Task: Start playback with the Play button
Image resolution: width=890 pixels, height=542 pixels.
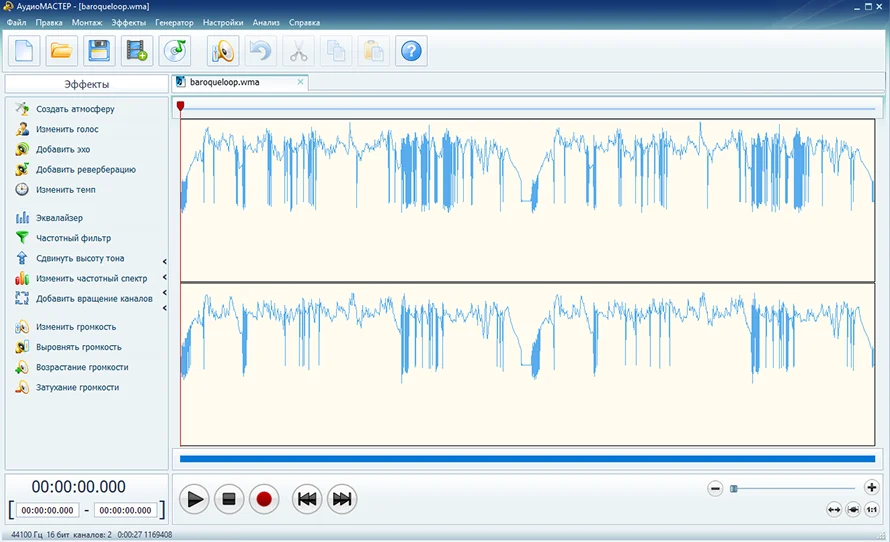Action: pos(194,499)
